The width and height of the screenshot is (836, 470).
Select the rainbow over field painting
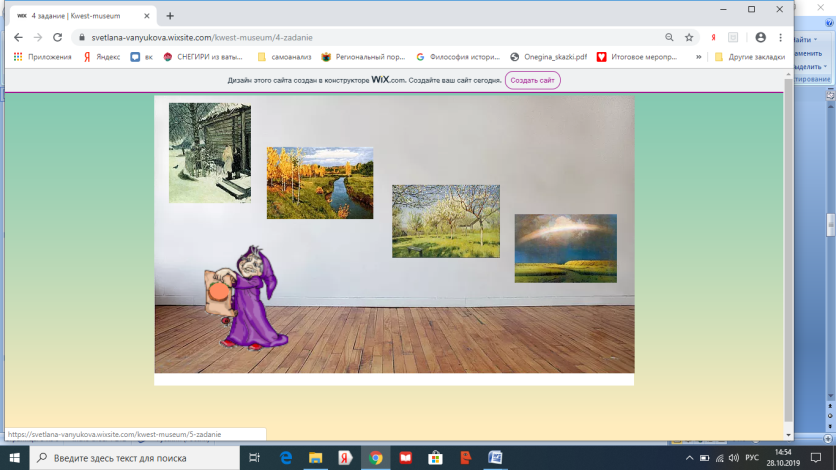pos(566,248)
